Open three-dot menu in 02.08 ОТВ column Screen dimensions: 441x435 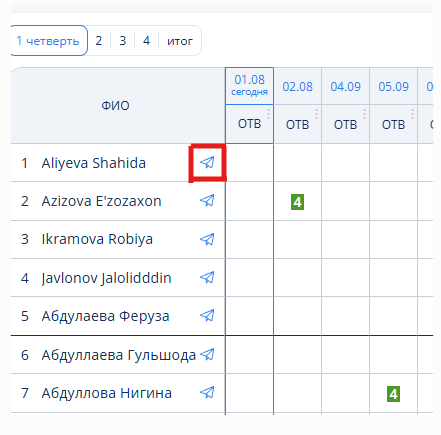coord(316,114)
